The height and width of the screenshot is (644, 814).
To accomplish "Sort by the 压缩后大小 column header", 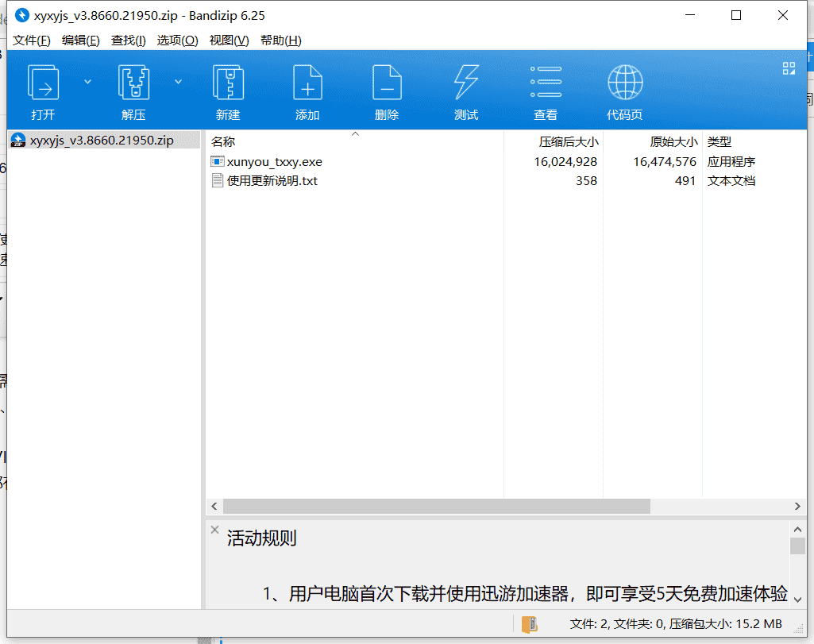I will tap(554, 141).
